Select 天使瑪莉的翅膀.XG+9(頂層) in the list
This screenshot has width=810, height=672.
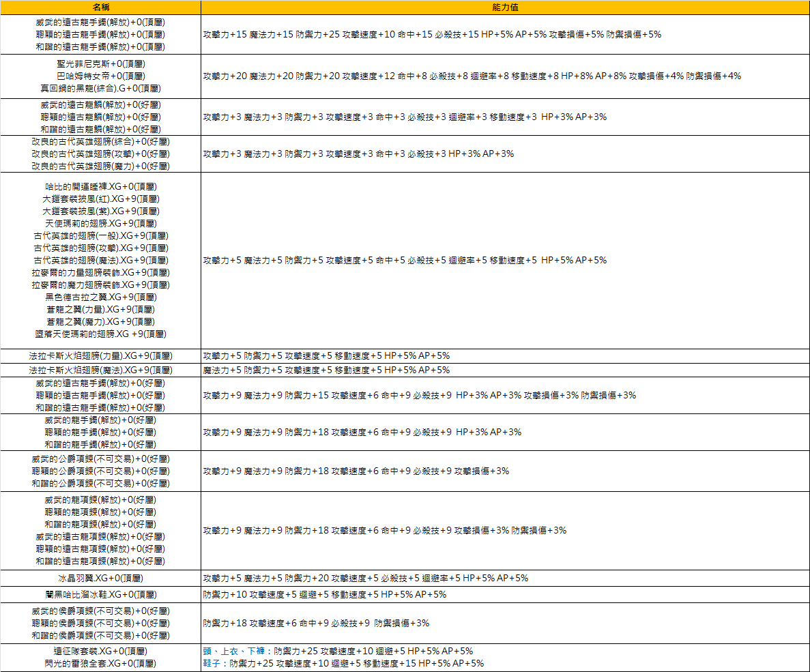[x=100, y=223]
